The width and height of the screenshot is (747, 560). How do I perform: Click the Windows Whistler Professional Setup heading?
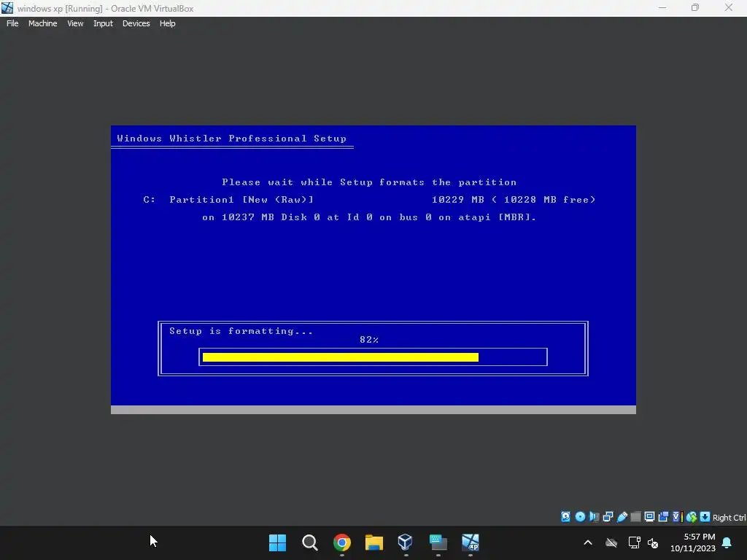[231, 139]
